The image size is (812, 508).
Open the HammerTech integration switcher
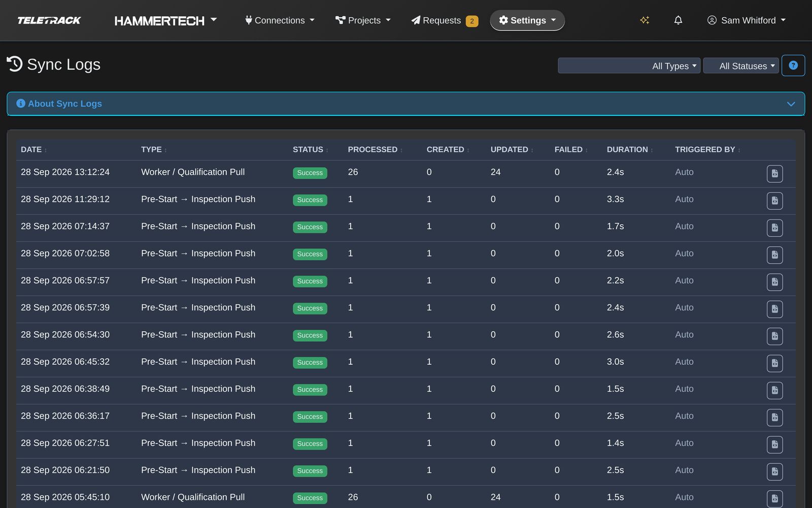click(166, 20)
